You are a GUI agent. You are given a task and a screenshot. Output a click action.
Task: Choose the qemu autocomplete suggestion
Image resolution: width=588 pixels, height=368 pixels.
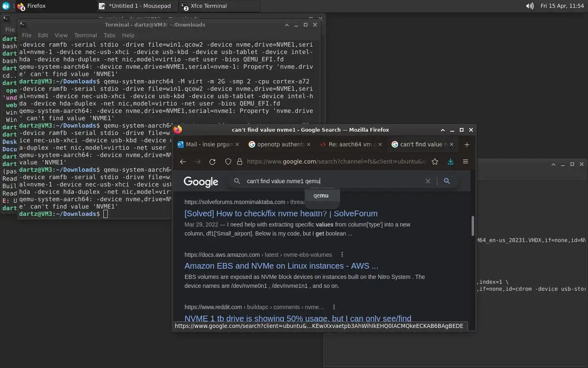(321, 195)
